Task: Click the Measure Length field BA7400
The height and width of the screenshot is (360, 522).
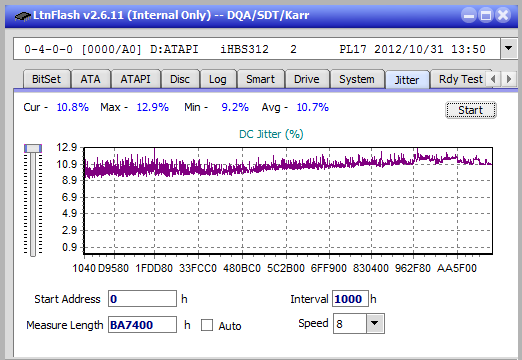Action: click(x=142, y=325)
